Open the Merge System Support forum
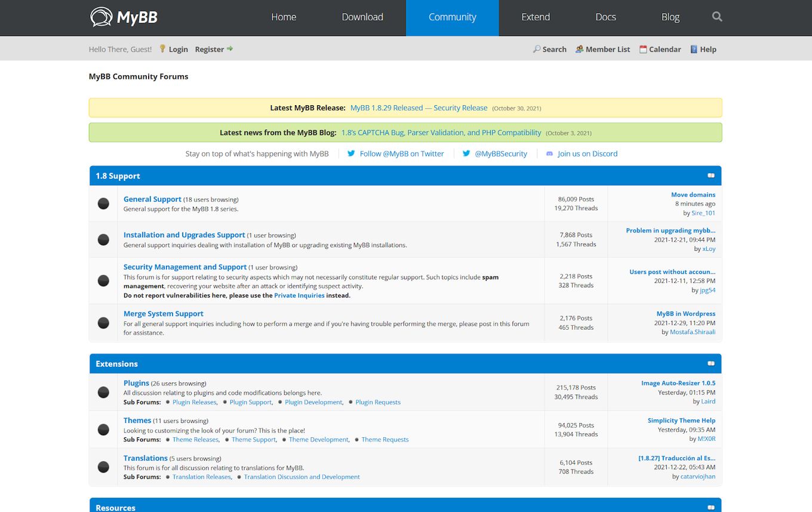The height and width of the screenshot is (512, 812). [x=163, y=314]
